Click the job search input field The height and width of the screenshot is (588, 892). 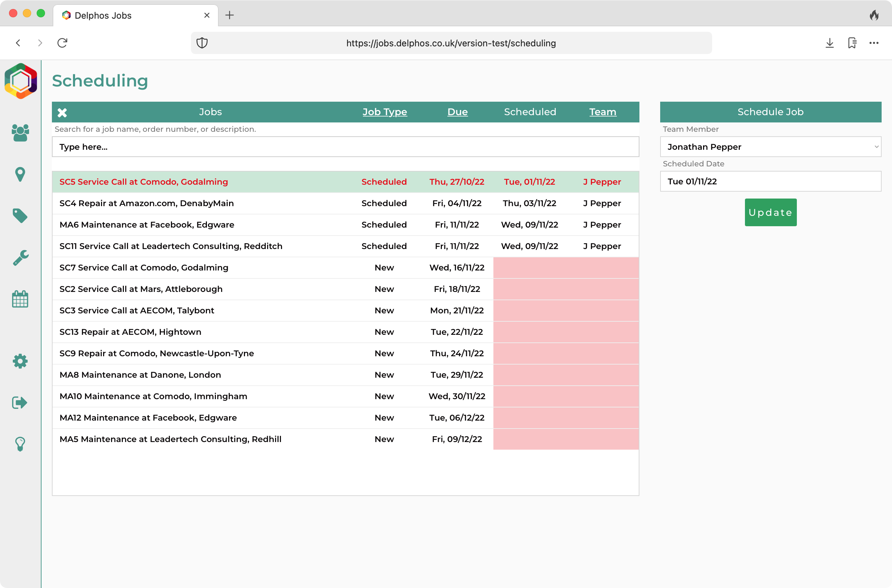pyautogui.click(x=345, y=147)
